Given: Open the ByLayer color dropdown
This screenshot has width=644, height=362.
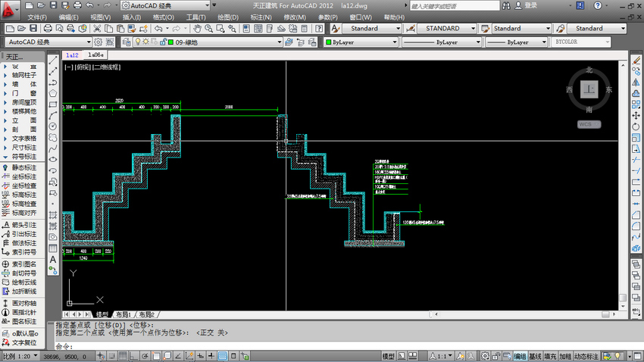Looking at the screenshot, I should (x=361, y=42).
